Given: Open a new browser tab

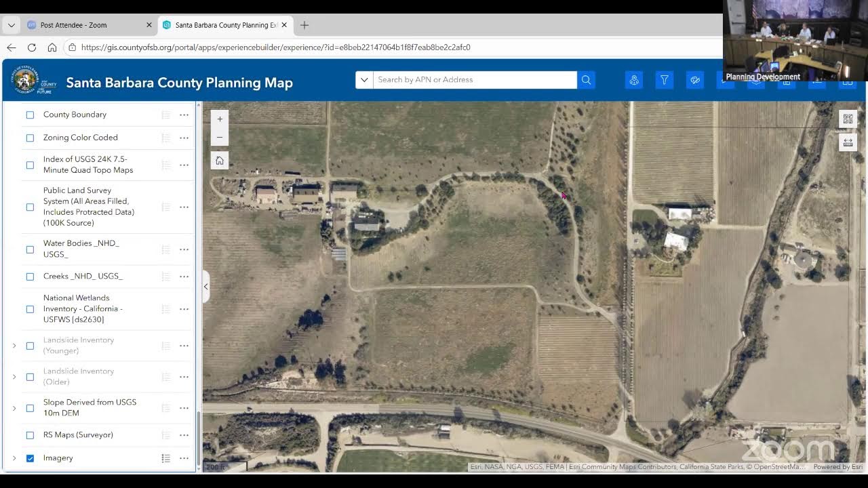Looking at the screenshot, I should click(304, 25).
